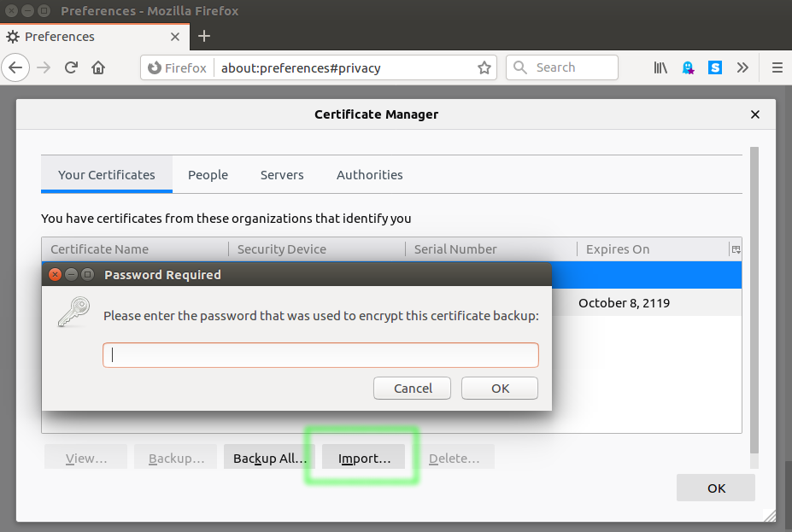Open the Ghostery ghost extension icon

[x=688, y=67]
